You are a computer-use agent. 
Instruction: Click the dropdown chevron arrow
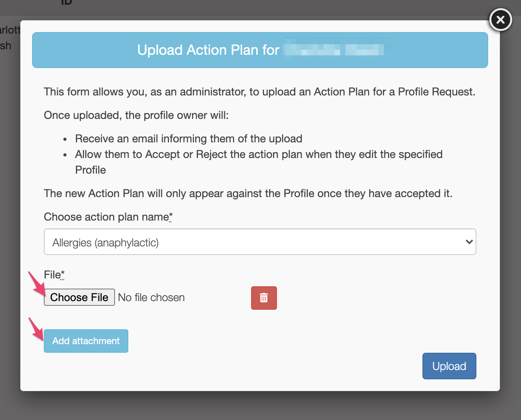(x=469, y=242)
